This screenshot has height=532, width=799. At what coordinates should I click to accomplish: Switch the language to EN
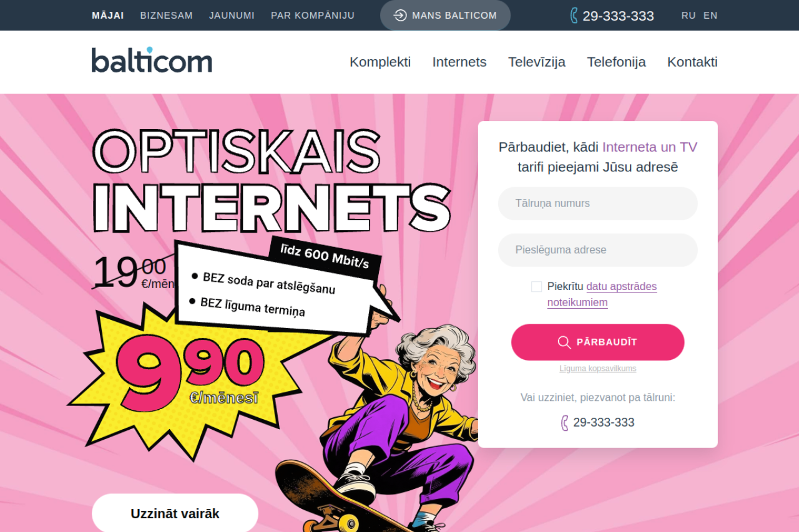coord(710,16)
